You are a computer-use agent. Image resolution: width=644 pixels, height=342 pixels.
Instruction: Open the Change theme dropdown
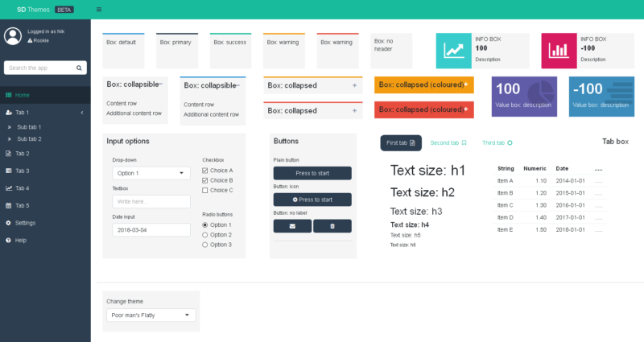point(151,315)
